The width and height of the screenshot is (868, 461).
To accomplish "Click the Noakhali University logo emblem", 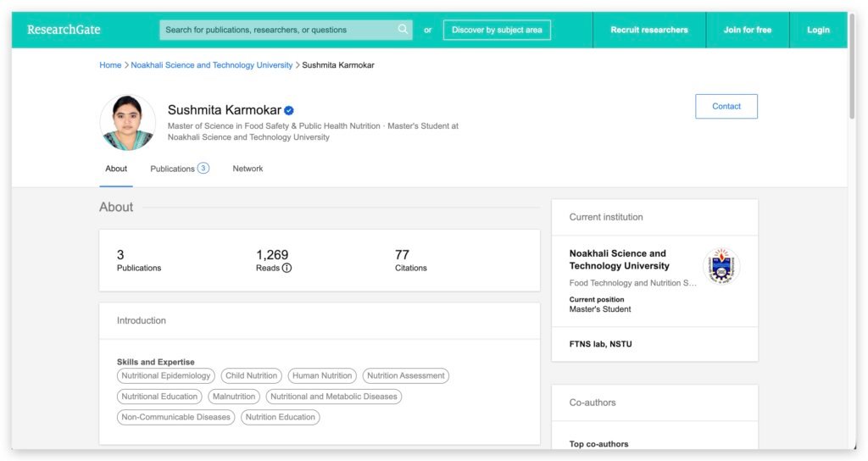I will point(721,266).
